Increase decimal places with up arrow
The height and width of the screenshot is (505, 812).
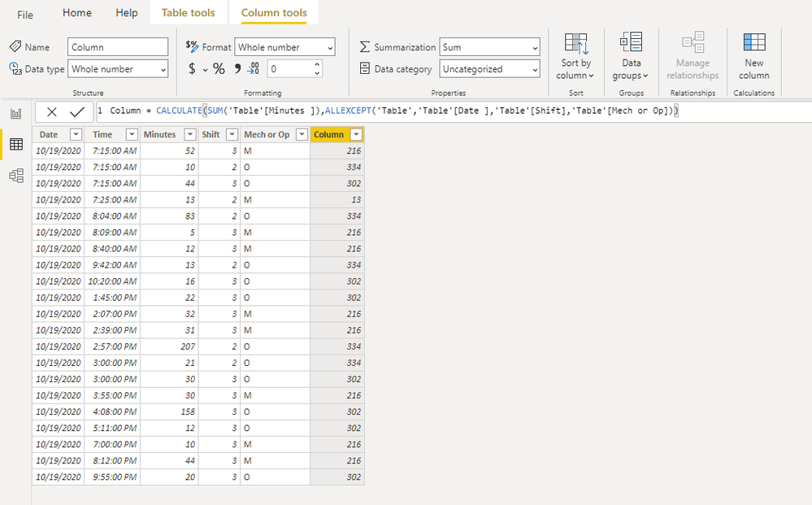coord(317,64)
